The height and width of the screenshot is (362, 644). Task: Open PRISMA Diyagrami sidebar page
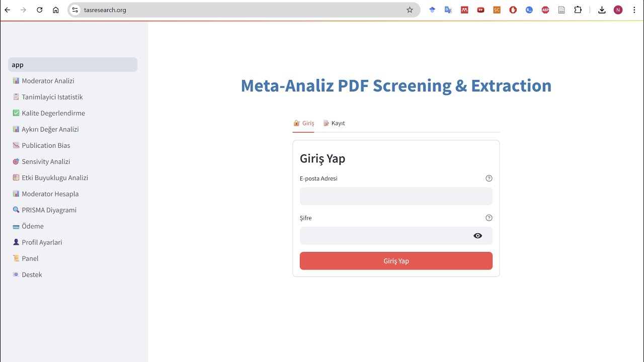pos(49,210)
